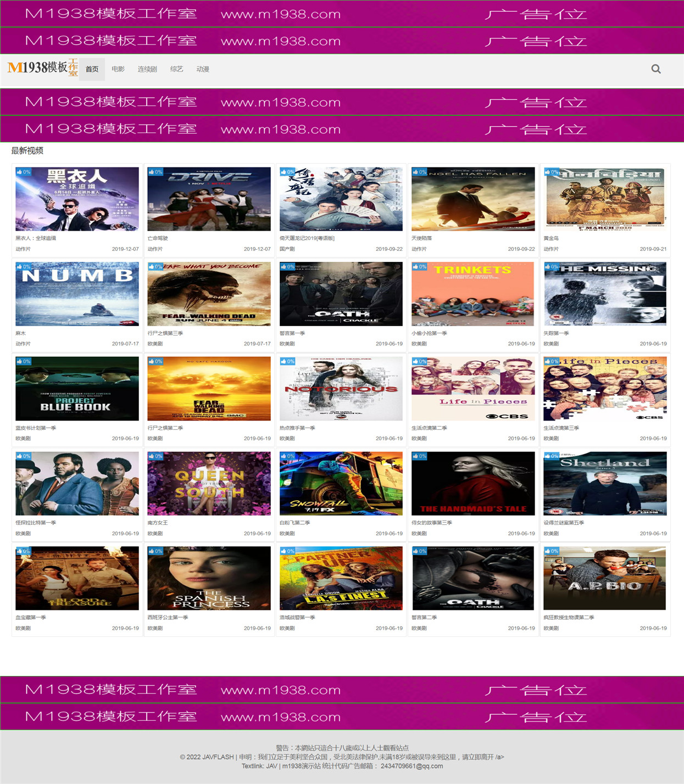
Task: Click the like badge on Blood & Treasure poster
Action: pyautogui.click(x=24, y=551)
